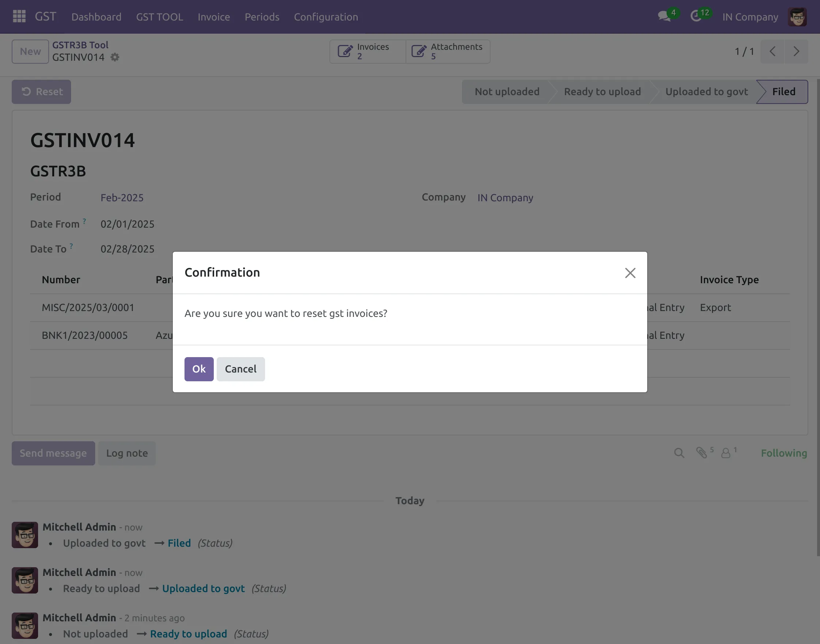Open the chat messages icon
The width and height of the screenshot is (820, 644).
click(664, 16)
